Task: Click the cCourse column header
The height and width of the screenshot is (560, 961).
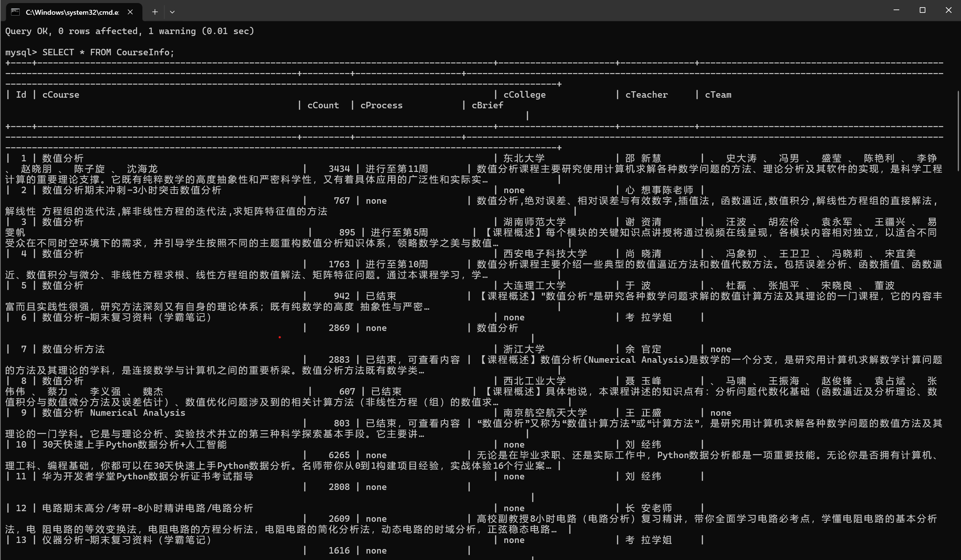Action: pos(61,95)
